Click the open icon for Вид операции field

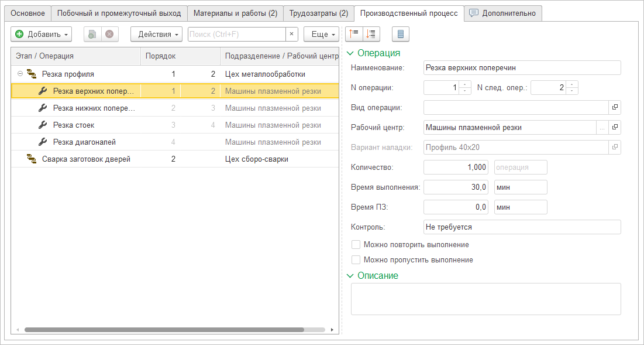(x=615, y=107)
